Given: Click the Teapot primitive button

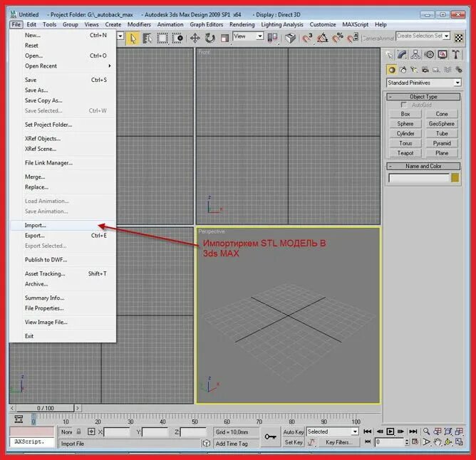Looking at the screenshot, I should coord(405,153).
